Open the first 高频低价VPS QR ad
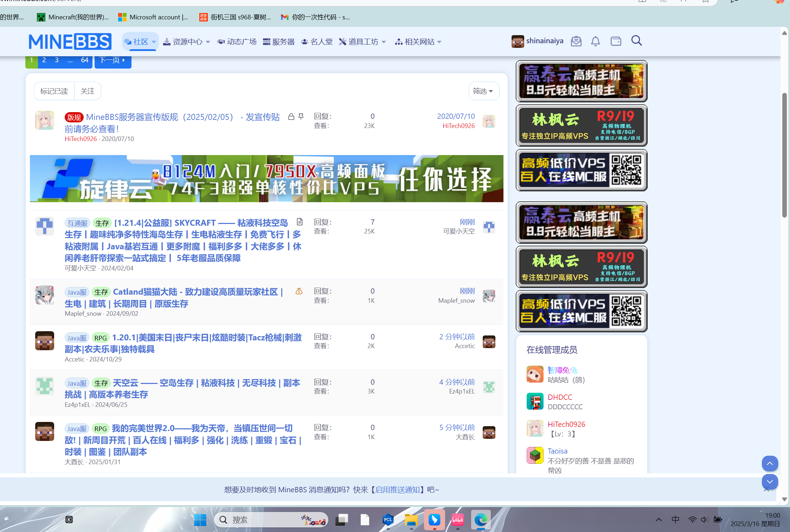Image resolution: width=790 pixels, height=532 pixels. pos(582,170)
